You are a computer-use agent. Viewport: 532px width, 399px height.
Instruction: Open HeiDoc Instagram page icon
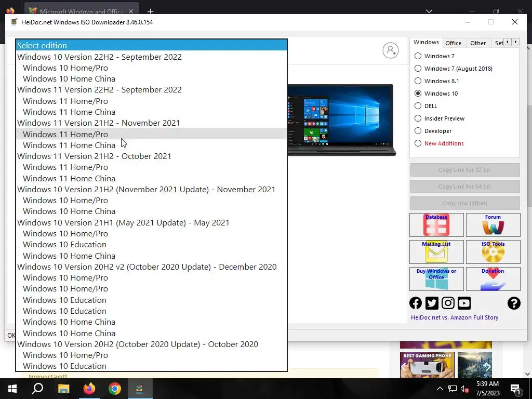tap(448, 303)
